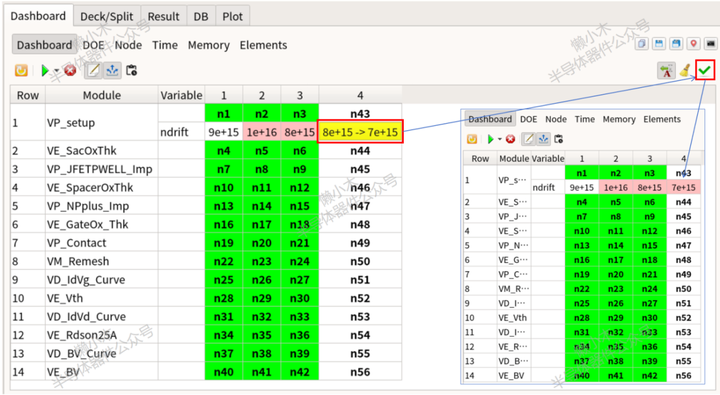Select the Node sub-view in main panel
The image size is (720, 395).
click(x=128, y=45)
